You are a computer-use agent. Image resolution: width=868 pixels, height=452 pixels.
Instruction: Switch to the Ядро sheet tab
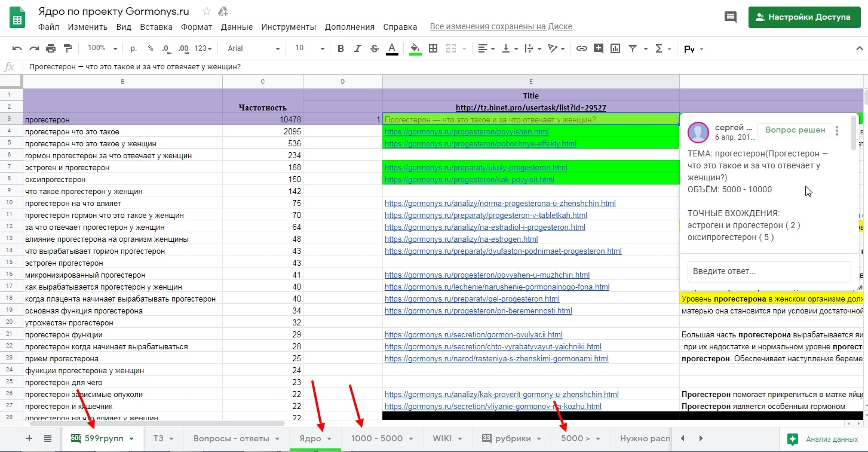pyautogui.click(x=315, y=439)
